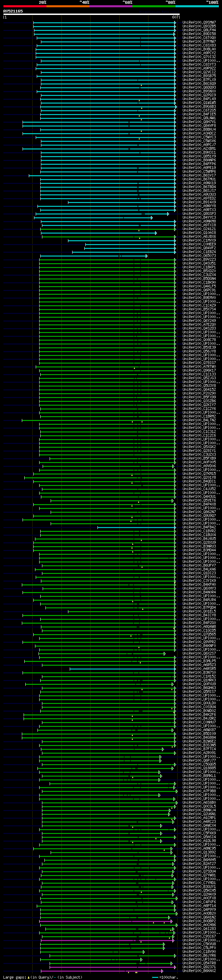Select the UniRef100_Q6X2S7 label
The image size is (222, 980).
[199, 654]
